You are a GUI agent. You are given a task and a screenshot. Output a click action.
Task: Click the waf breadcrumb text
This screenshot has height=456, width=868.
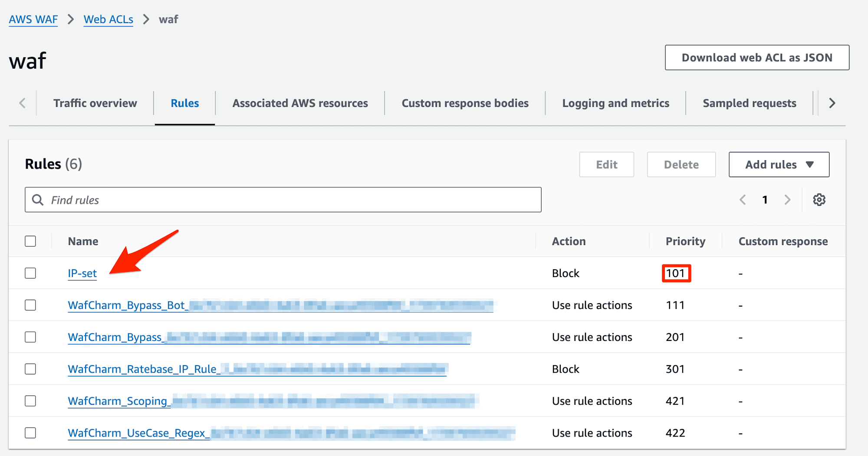(168, 20)
